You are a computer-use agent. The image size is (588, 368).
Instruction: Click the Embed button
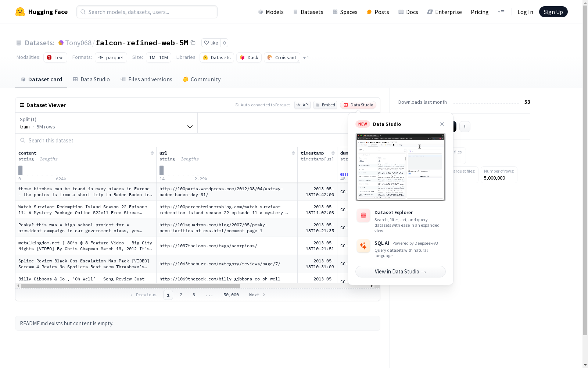325,105
